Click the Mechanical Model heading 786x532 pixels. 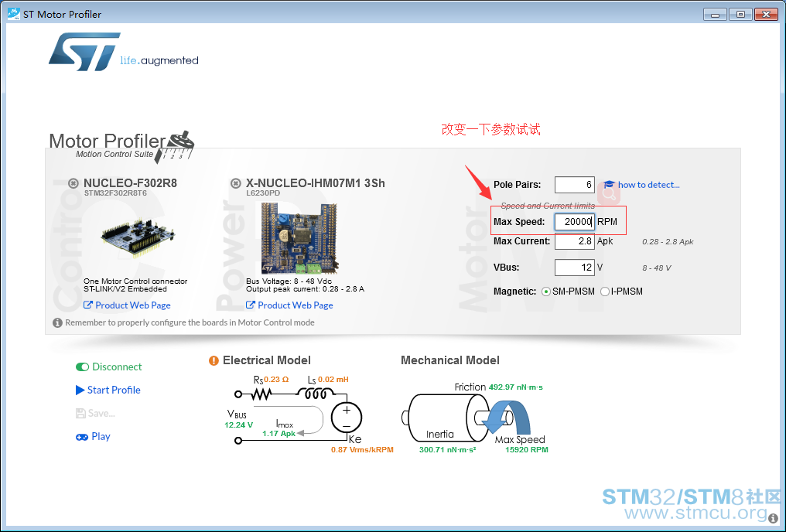coord(450,360)
